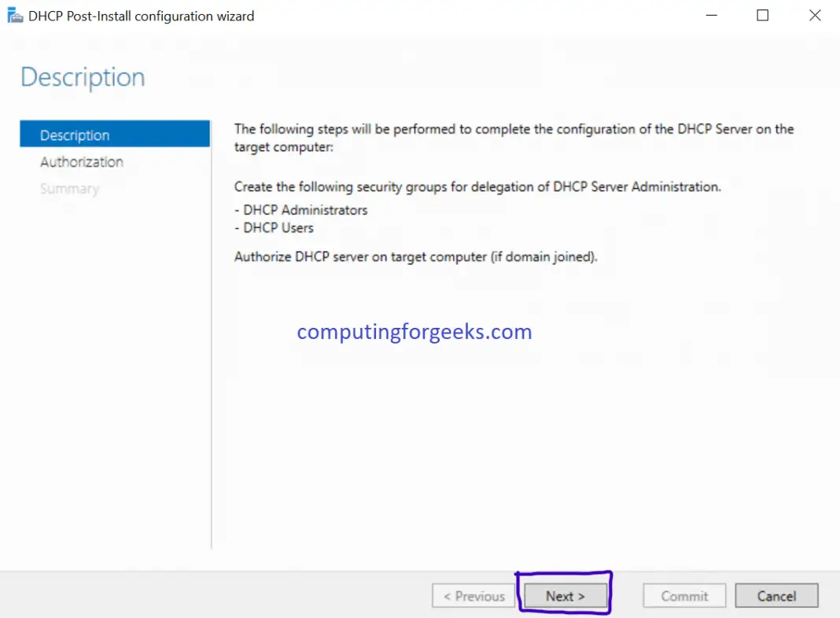
Task: Click the authorize DHCP server instruction text
Action: 414,256
